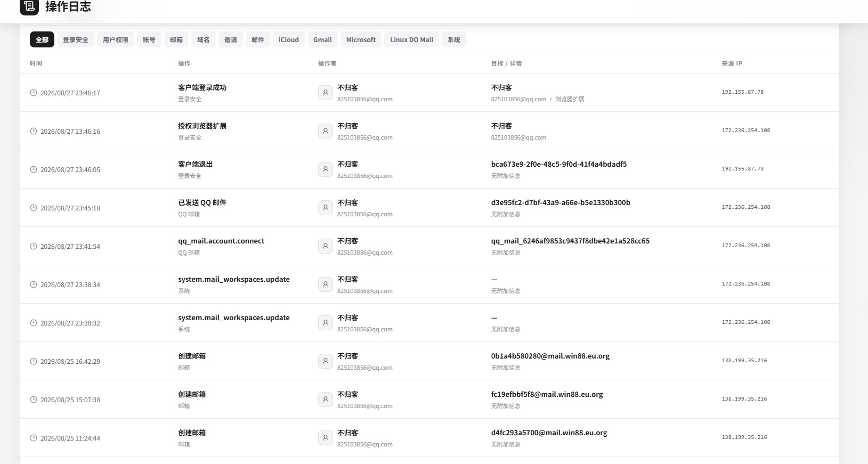This screenshot has width=868, height=464.
Task: Select the 全部 filter tab
Action: [42, 39]
